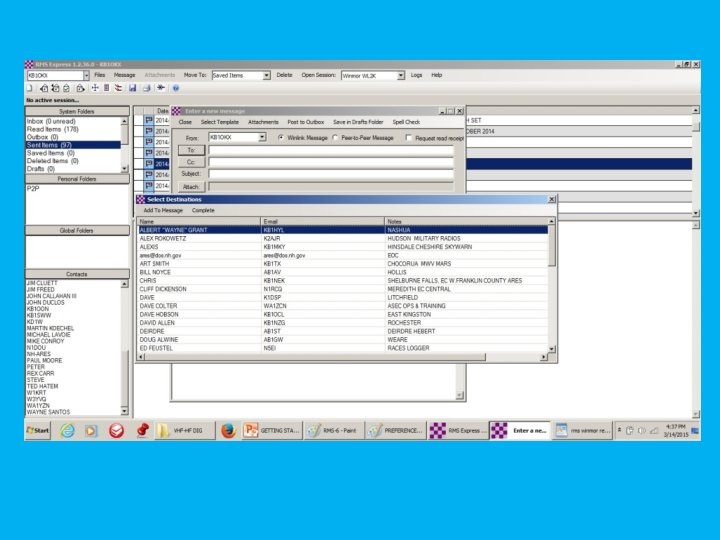Viewport: 720px width, 540px height.
Task: Expand the Move To Saved Items dropdown
Action: click(x=266, y=75)
